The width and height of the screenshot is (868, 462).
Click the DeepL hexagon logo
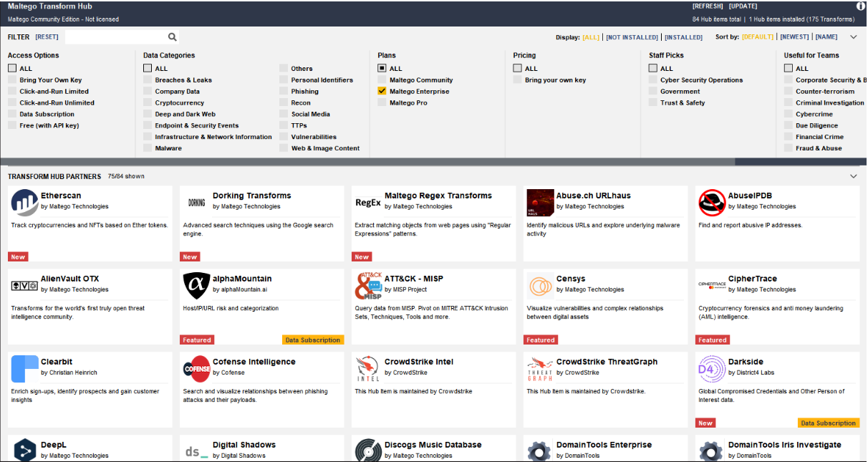(x=25, y=450)
